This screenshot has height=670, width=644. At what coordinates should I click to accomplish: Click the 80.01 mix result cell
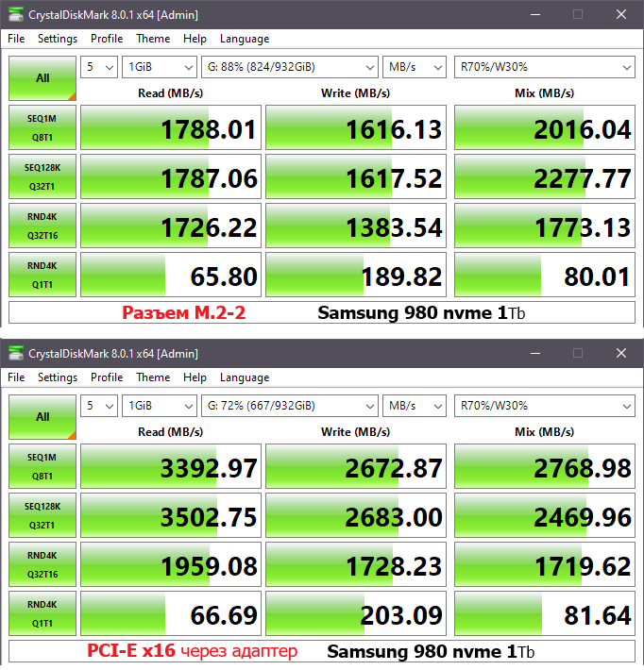pos(545,275)
